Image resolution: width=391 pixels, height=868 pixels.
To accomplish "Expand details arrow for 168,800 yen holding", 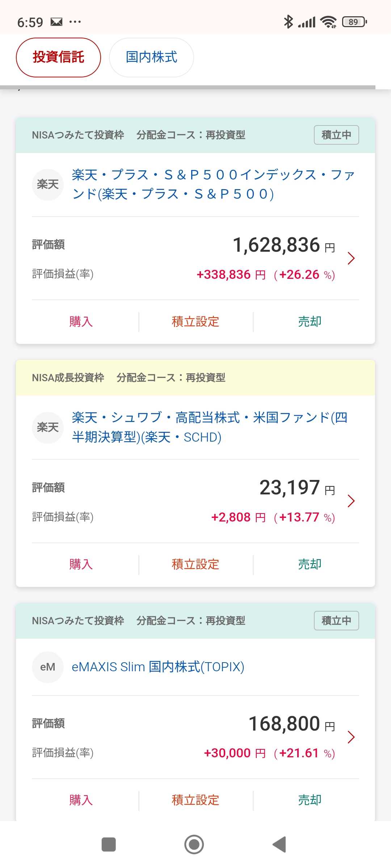I will click(351, 737).
